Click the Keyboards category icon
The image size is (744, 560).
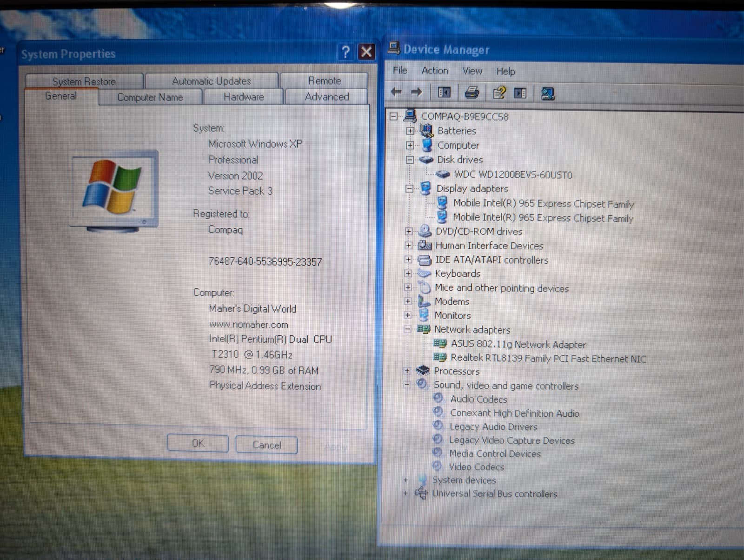point(424,273)
